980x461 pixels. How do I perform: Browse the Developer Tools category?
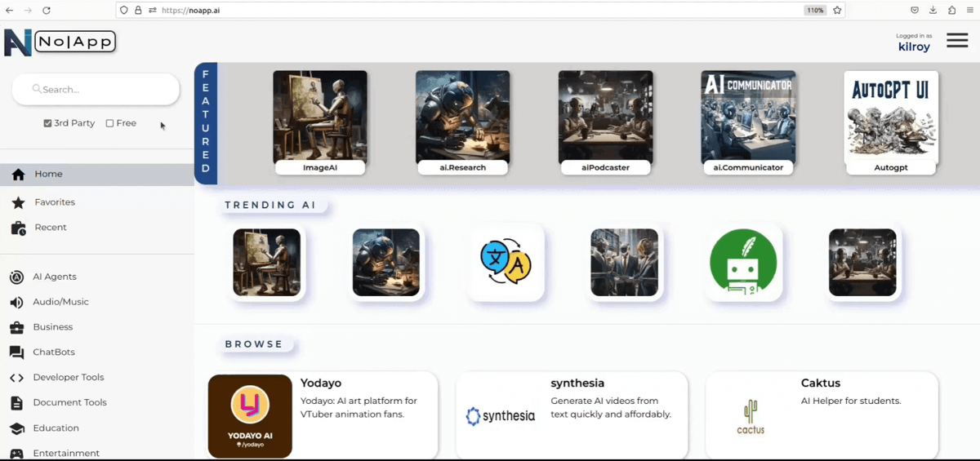[x=69, y=378]
